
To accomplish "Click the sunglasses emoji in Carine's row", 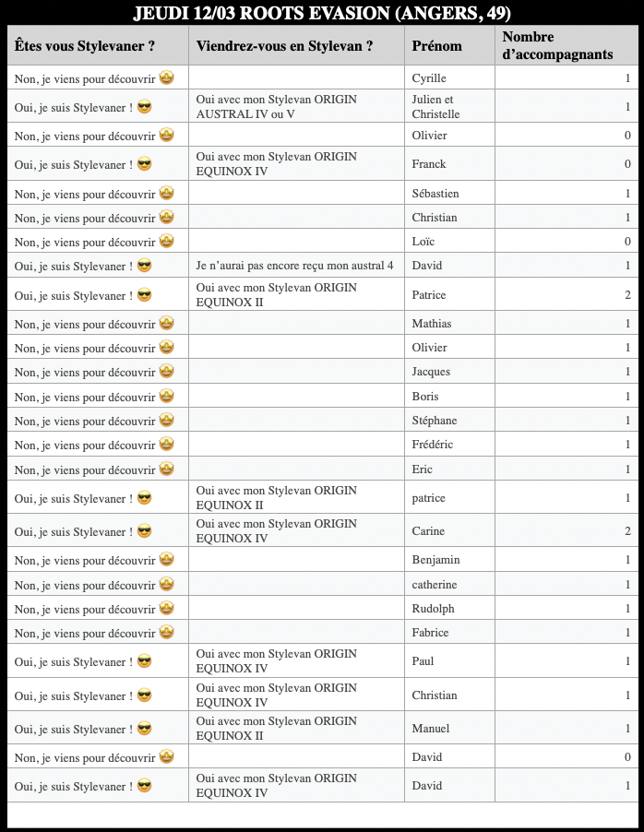I will point(144,531).
